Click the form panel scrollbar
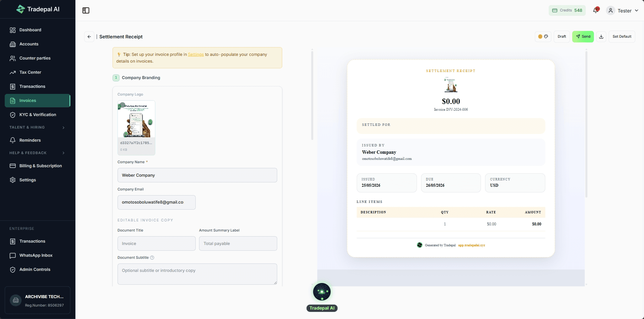Viewport: 644px width, 319px height. pyautogui.click(x=312, y=95)
